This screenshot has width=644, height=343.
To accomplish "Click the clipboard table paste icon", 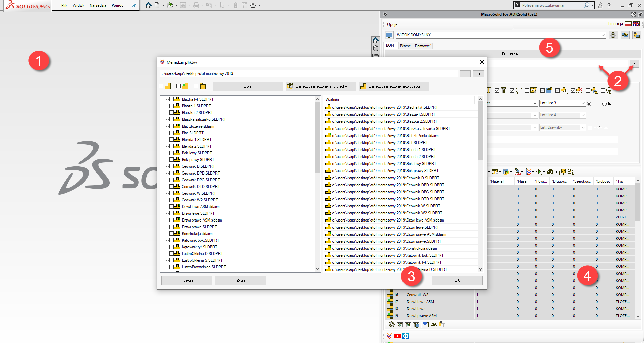I will click(442, 324).
